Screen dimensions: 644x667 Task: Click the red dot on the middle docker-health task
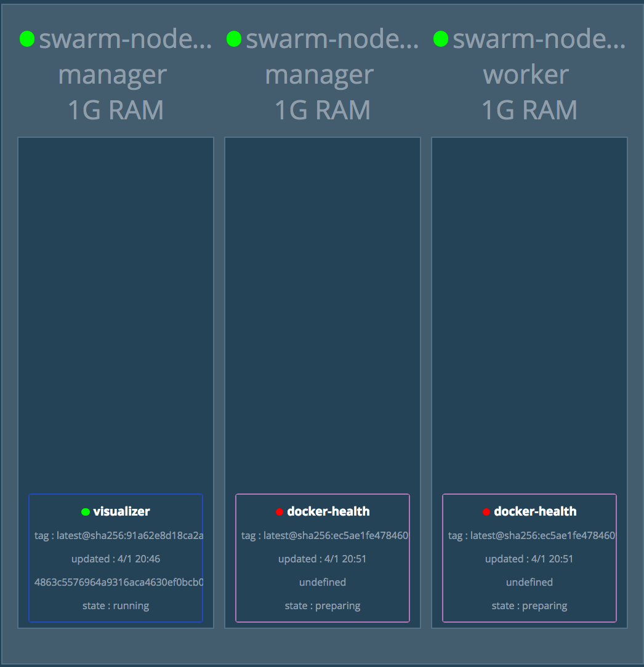[280, 511]
